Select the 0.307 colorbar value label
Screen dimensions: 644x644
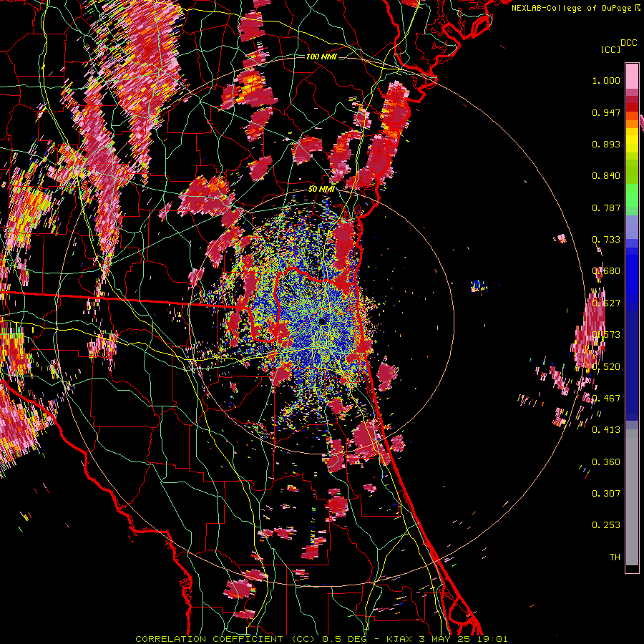click(x=606, y=493)
